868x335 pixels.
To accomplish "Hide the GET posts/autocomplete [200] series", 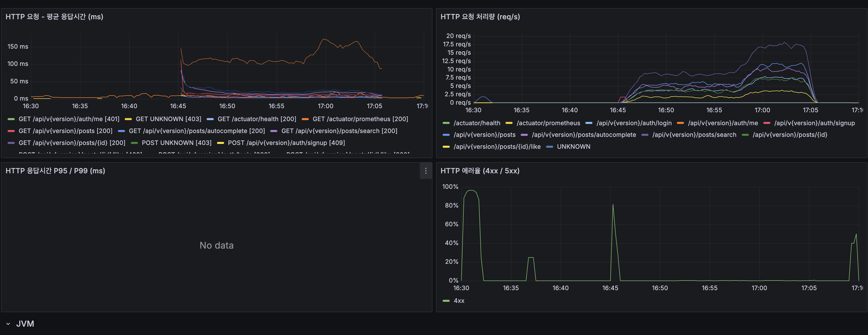I will [x=197, y=131].
